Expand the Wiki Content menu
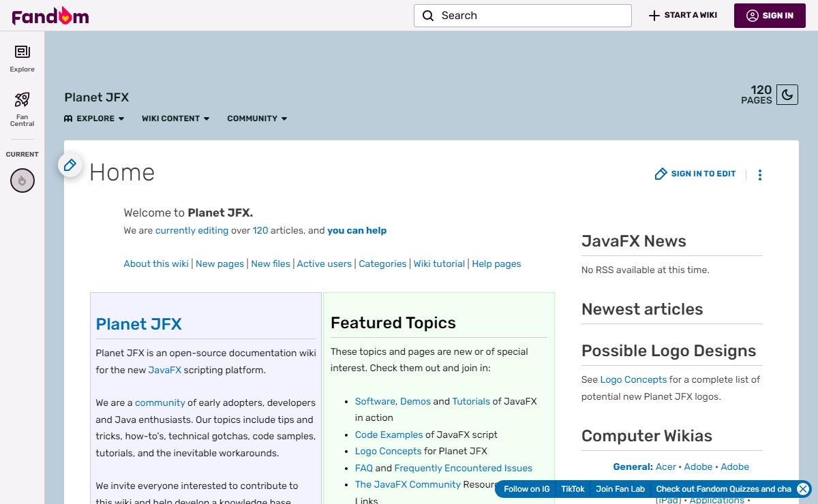This screenshot has width=818, height=504. pyautogui.click(x=175, y=119)
